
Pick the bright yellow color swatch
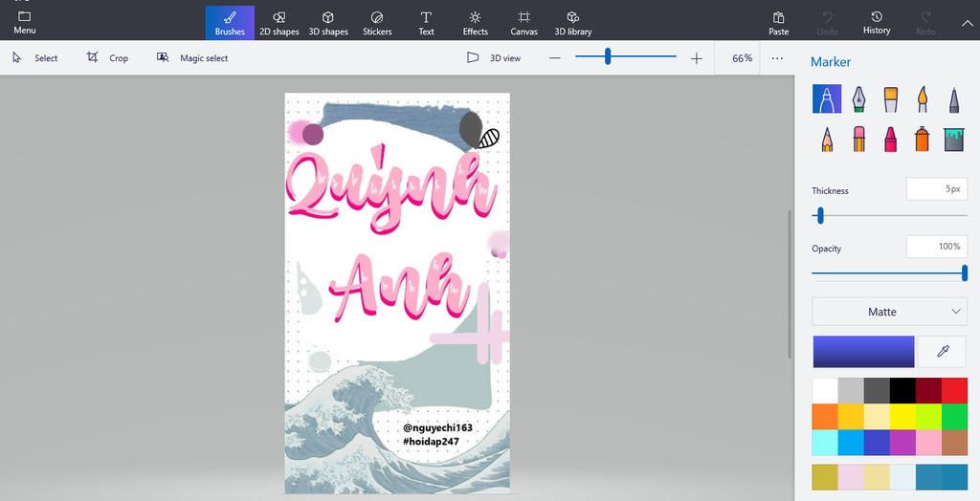pyautogui.click(x=902, y=417)
